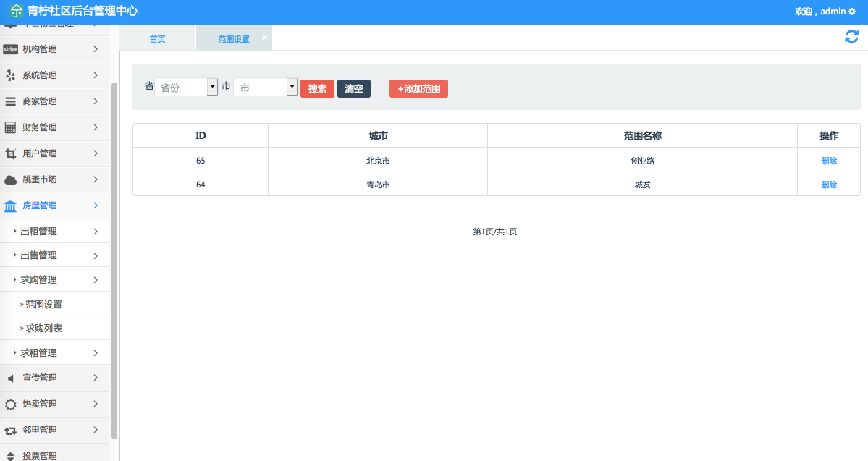Click the gear icon next to admin
Viewport: 868px width, 461px height.
(x=852, y=12)
